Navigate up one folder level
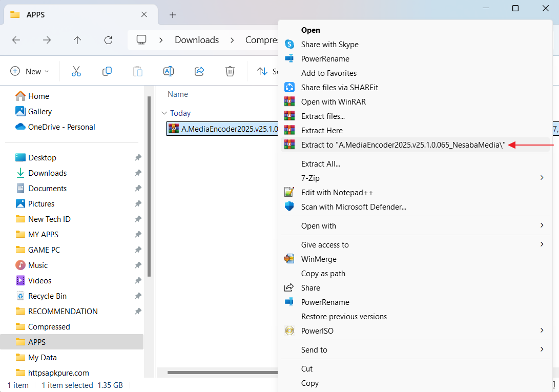Screen dimensions: 559x392 pos(77,39)
